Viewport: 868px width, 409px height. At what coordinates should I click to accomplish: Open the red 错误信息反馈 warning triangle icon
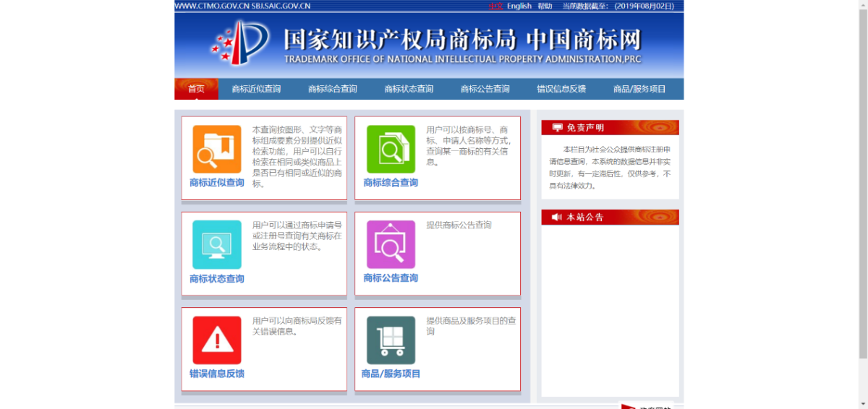click(216, 340)
